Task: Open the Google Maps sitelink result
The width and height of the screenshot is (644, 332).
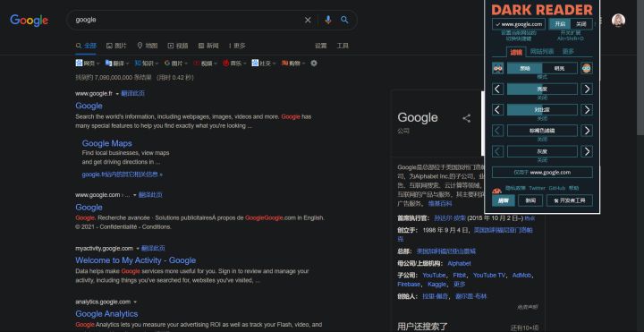Action: click(106, 143)
